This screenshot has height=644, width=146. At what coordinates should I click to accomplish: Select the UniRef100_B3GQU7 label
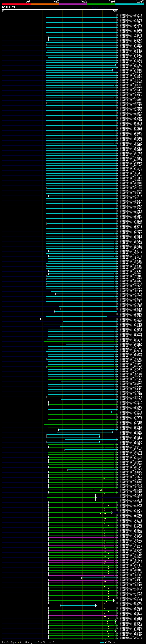(131, 311)
